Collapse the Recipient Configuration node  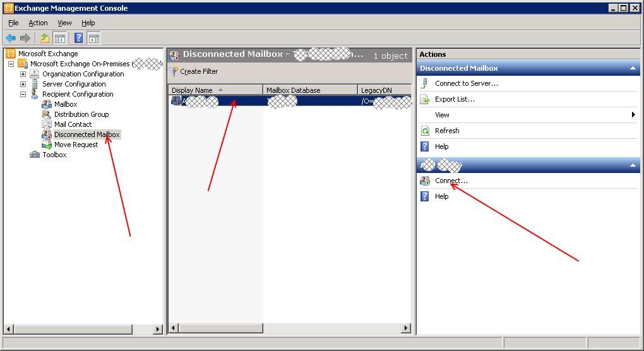pyautogui.click(x=23, y=94)
